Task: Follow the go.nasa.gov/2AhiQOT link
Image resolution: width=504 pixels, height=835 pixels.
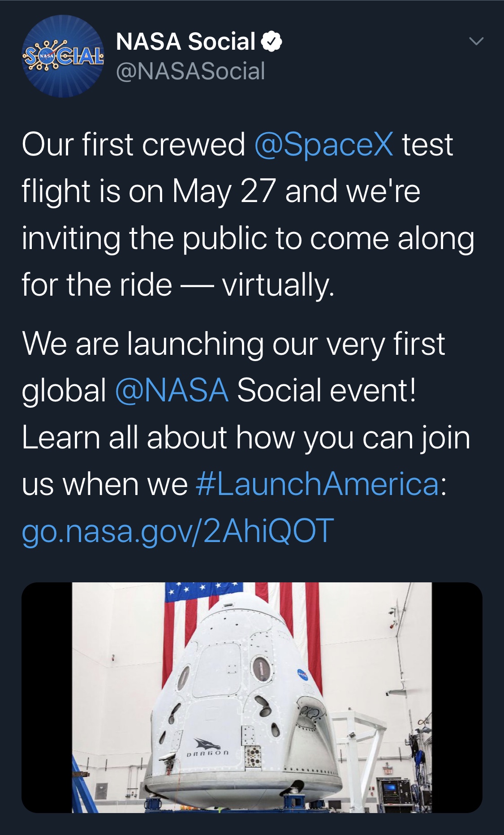Action: click(x=178, y=530)
